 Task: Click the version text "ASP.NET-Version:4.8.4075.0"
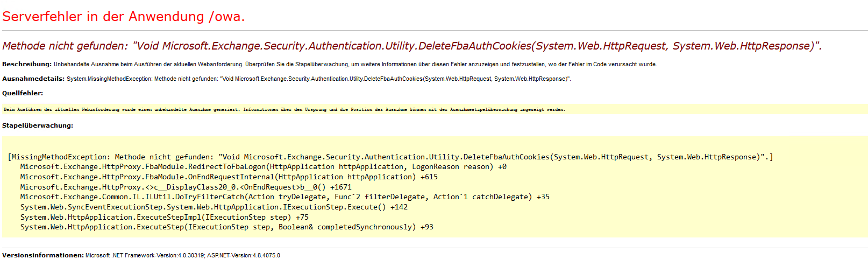244,255
